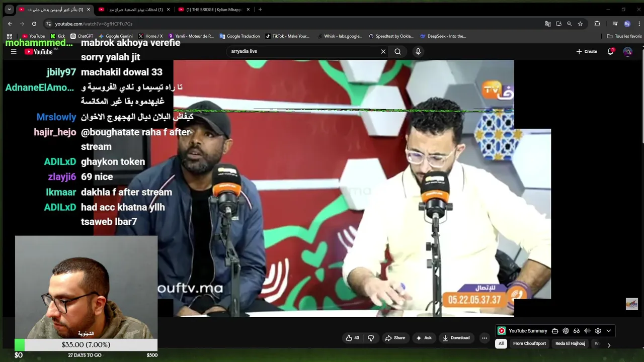Image resolution: width=644 pixels, height=362 pixels.
Task: Like the video (43 likes)
Action: point(352,338)
